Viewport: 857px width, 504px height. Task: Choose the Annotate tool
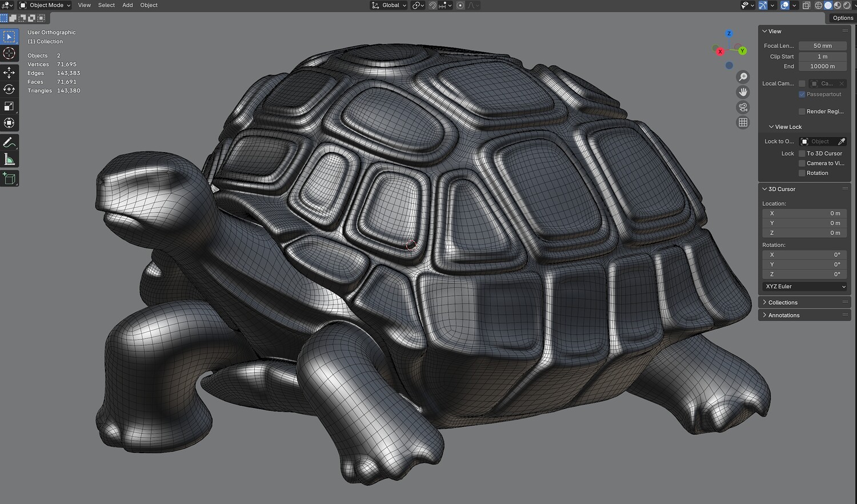point(9,142)
